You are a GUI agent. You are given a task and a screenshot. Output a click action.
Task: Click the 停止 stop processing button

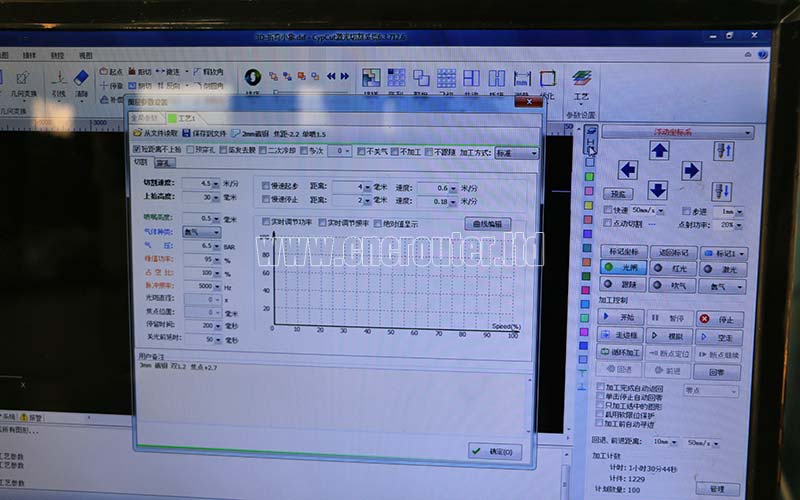click(720, 319)
